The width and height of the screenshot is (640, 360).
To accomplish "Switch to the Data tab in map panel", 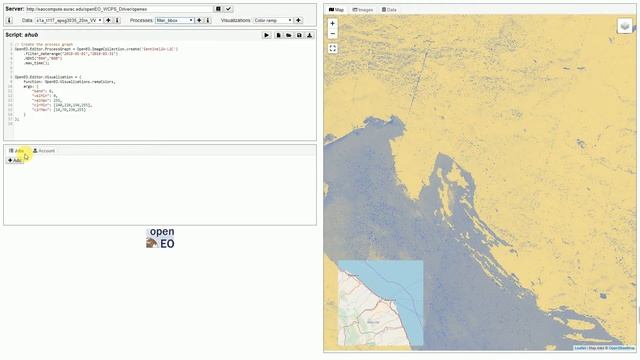I will 389,10.
